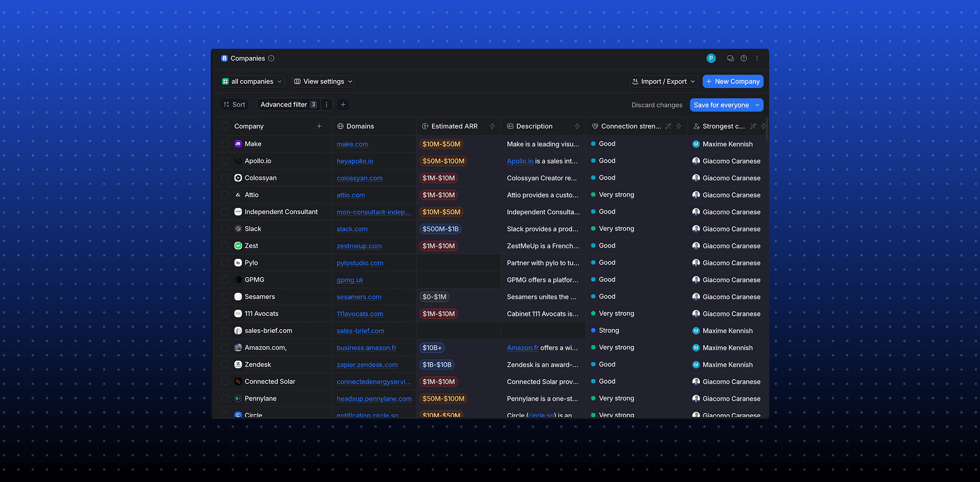The width and height of the screenshot is (980, 482).
Task: Click the New Company button
Action: click(733, 82)
